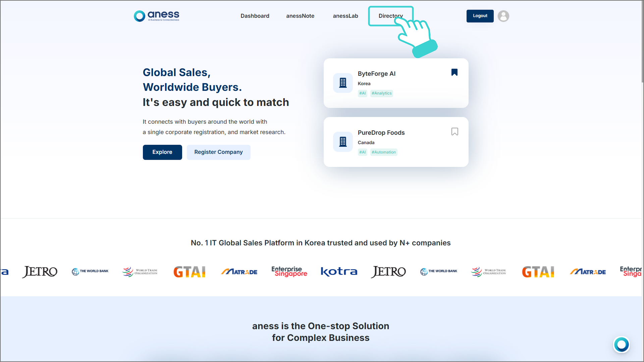This screenshot has width=644, height=362.
Task: Open the user profile avatar icon
Action: tap(503, 16)
